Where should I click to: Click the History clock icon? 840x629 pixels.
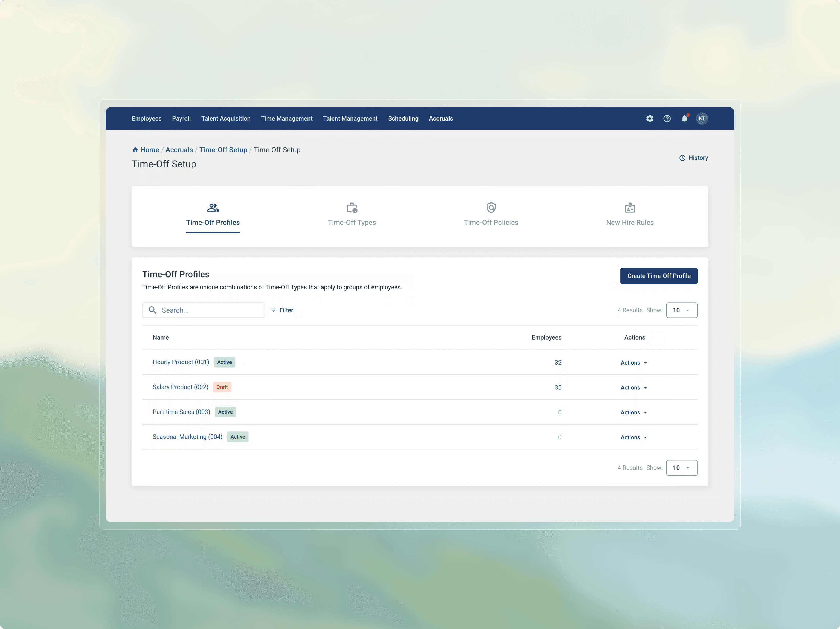coord(682,158)
